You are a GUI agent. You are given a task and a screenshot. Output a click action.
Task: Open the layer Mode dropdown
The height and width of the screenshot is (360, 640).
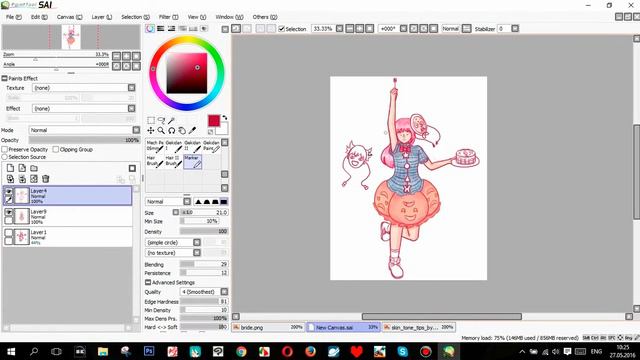point(136,130)
